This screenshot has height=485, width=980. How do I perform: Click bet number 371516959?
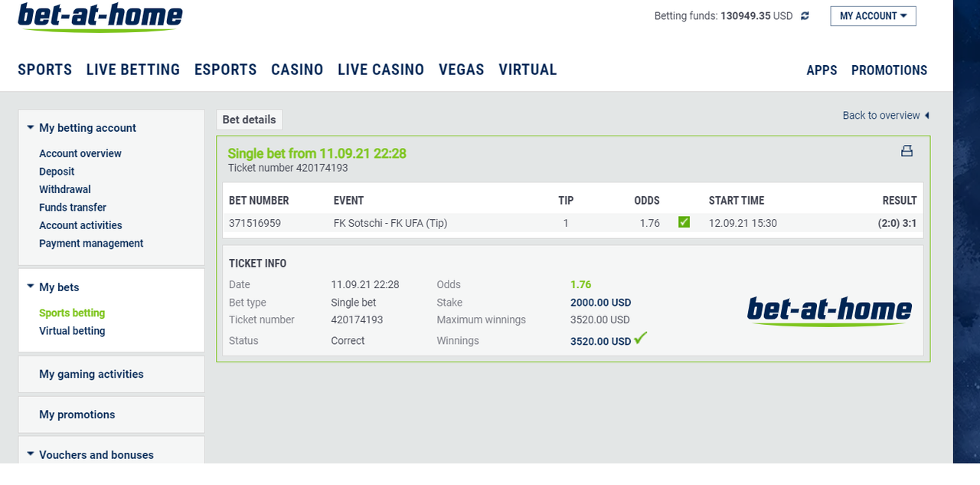pyautogui.click(x=255, y=223)
